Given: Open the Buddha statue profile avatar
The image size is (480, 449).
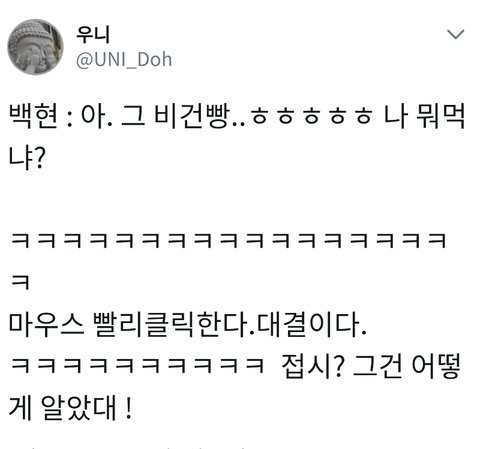Looking at the screenshot, I should (x=35, y=47).
